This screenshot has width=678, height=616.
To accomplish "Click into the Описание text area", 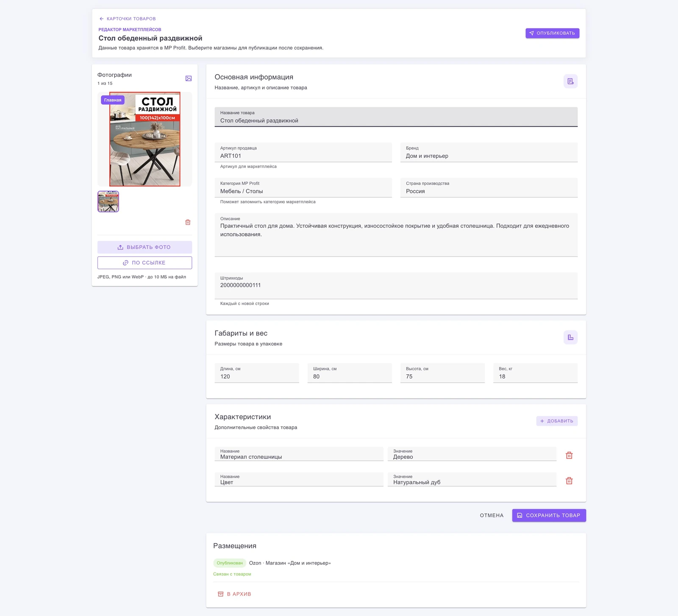I will point(396,235).
